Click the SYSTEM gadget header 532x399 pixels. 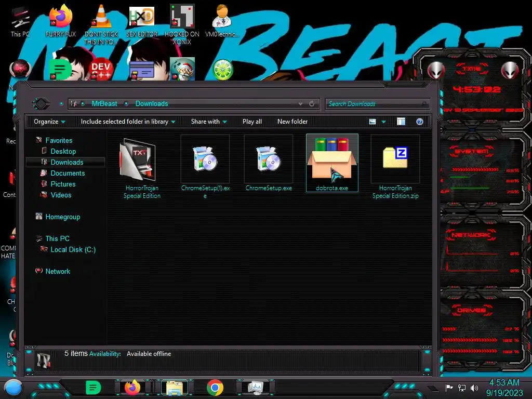[472, 151]
